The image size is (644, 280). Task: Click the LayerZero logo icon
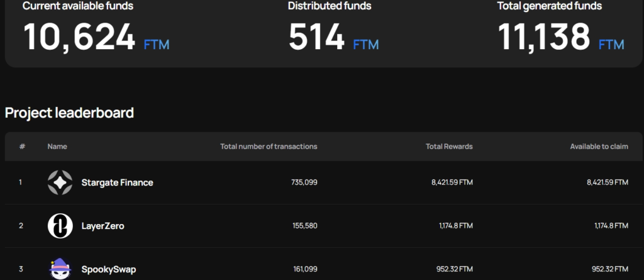point(60,226)
